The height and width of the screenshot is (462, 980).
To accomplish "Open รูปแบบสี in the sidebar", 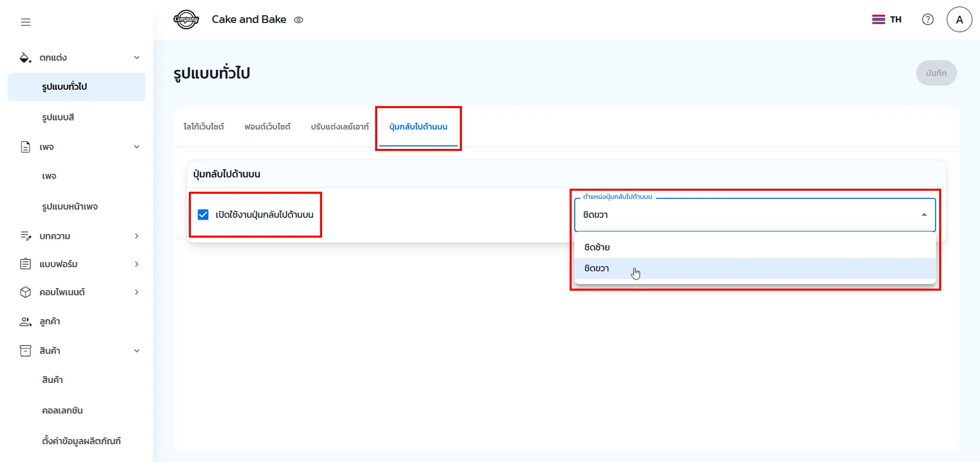I will tap(58, 117).
